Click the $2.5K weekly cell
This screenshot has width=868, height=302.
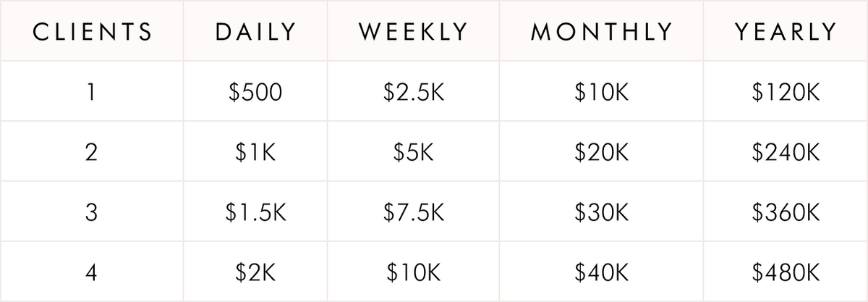coord(414,93)
